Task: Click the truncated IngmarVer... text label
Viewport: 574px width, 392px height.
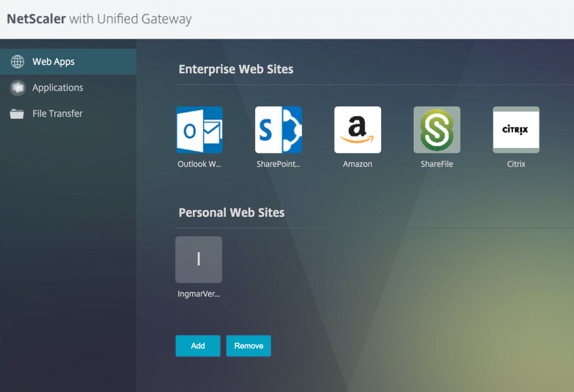Action: (198, 294)
